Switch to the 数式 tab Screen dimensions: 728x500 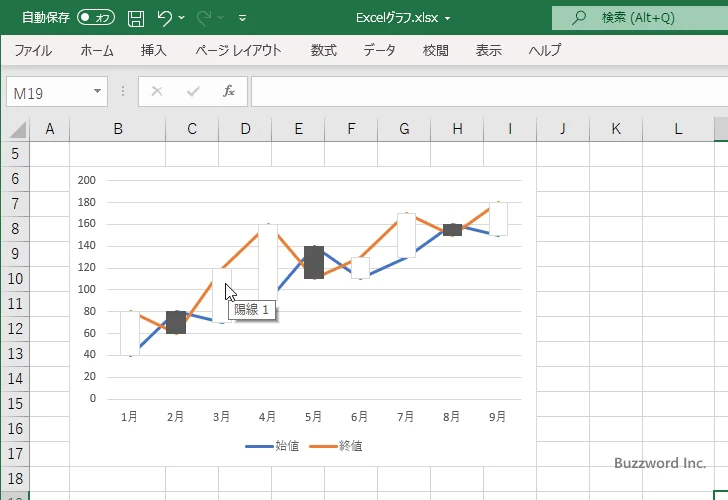[324, 50]
